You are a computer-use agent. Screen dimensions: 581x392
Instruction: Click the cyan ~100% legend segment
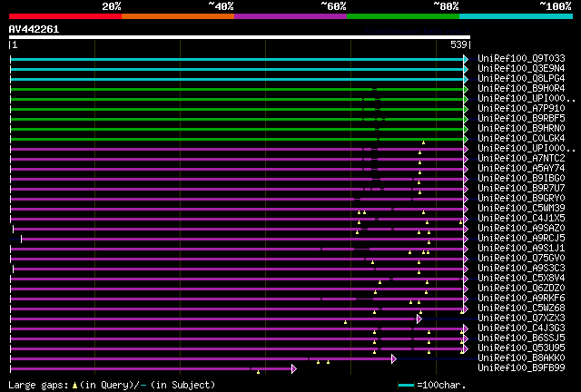517,16
